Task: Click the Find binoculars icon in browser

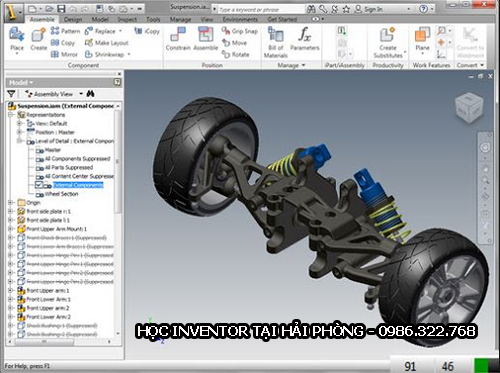Action: 90,94
